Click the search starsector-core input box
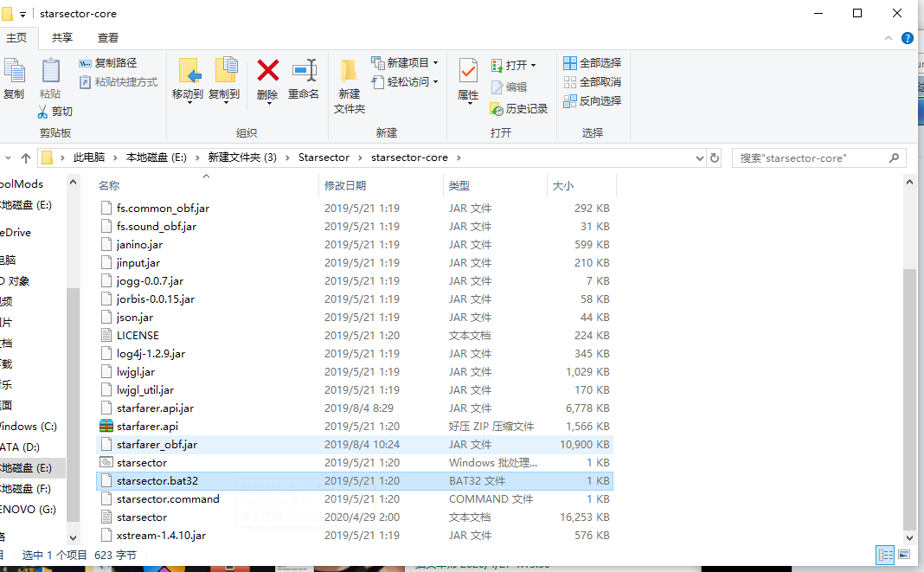Image resolution: width=924 pixels, height=572 pixels. [809, 158]
